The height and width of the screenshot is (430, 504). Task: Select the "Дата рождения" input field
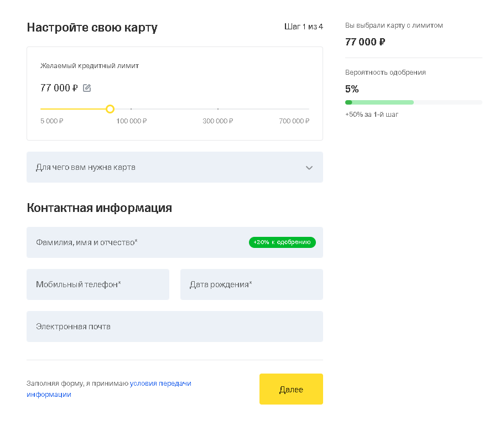click(252, 284)
